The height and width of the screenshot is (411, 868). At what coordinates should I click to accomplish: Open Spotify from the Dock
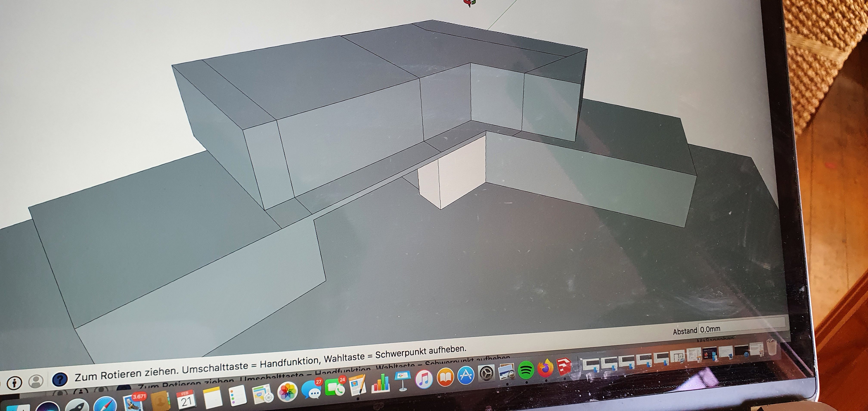(x=526, y=370)
